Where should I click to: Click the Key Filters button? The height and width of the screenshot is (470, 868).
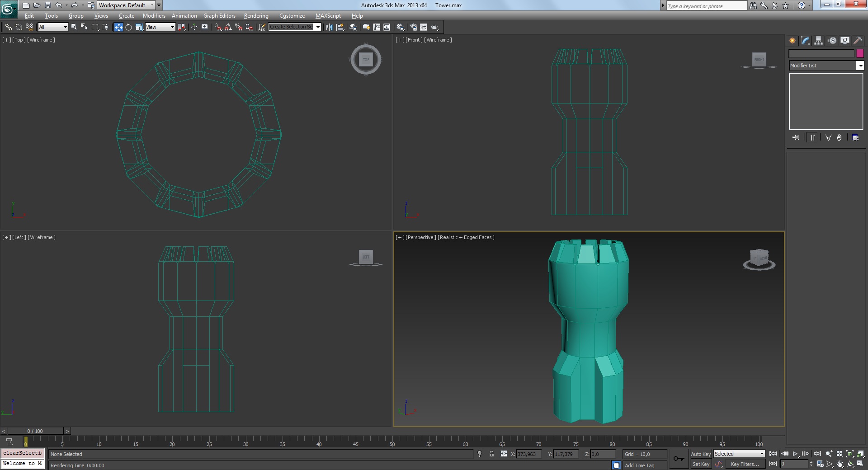745,464
